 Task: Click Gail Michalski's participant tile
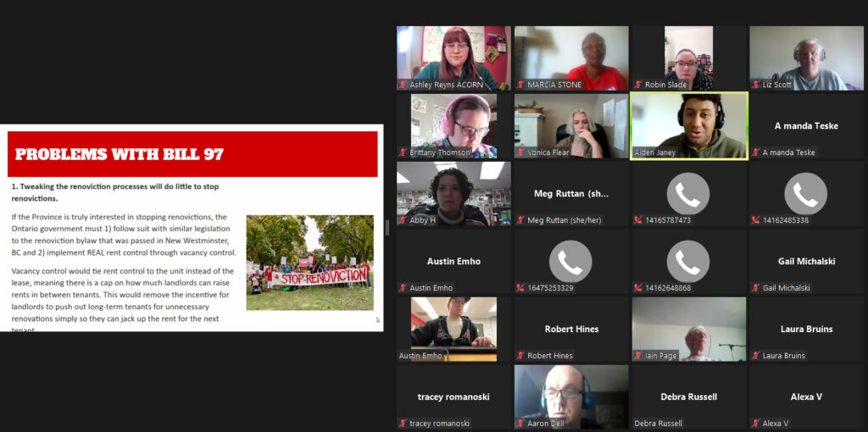(805, 261)
